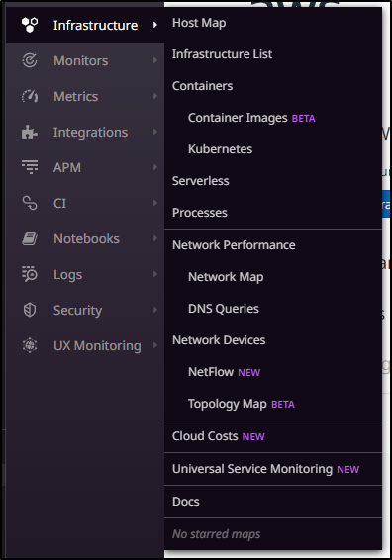Expand the UX Monitoring submenu arrow
Screen dimensions: 392x560
click(155, 345)
